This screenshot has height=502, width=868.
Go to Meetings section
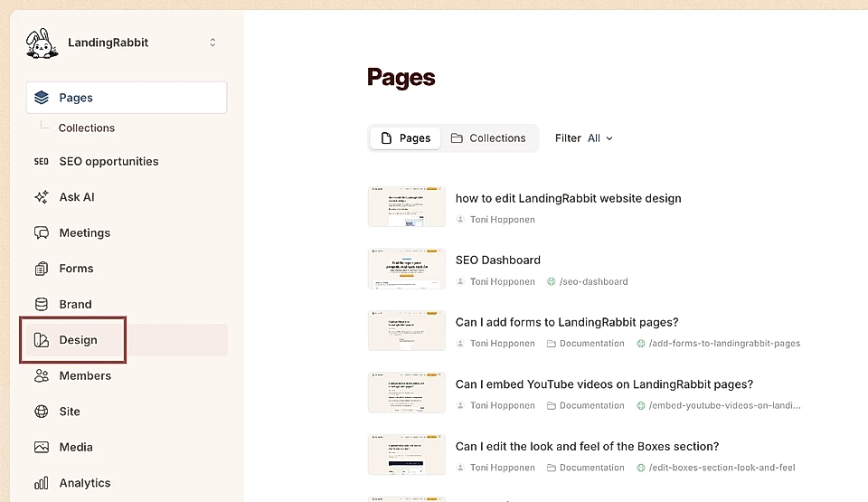[85, 232]
